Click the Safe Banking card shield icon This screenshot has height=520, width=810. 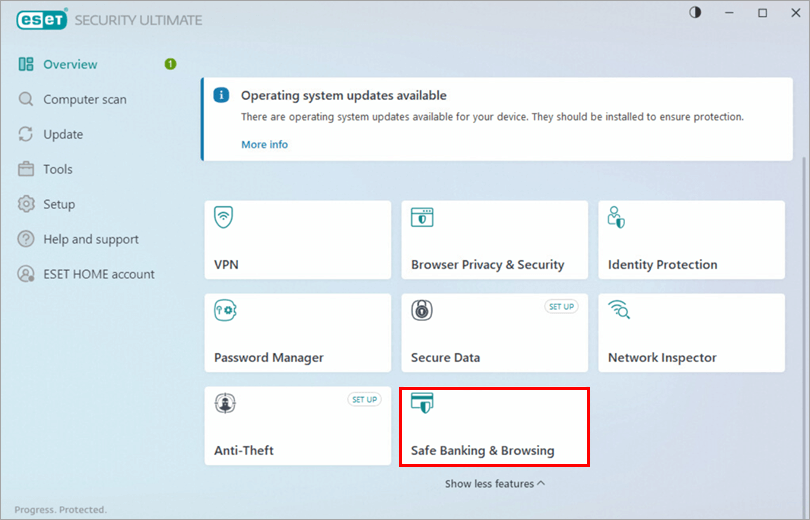click(422, 403)
